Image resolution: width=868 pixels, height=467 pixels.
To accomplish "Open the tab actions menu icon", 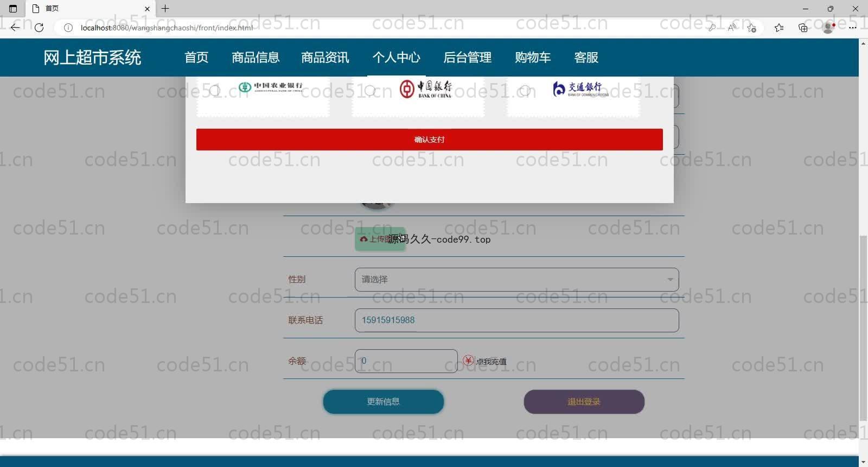I will [x=13, y=9].
